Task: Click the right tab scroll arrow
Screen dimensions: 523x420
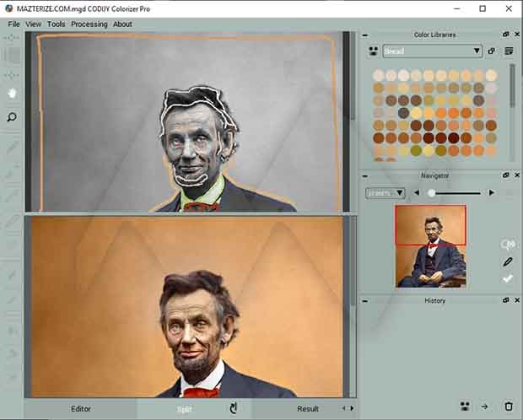Action: (x=352, y=408)
